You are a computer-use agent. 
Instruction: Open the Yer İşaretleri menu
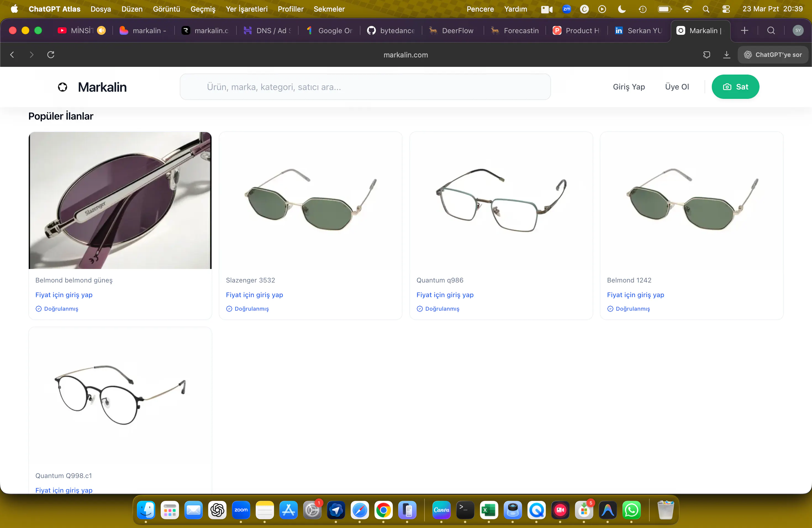click(x=247, y=9)
